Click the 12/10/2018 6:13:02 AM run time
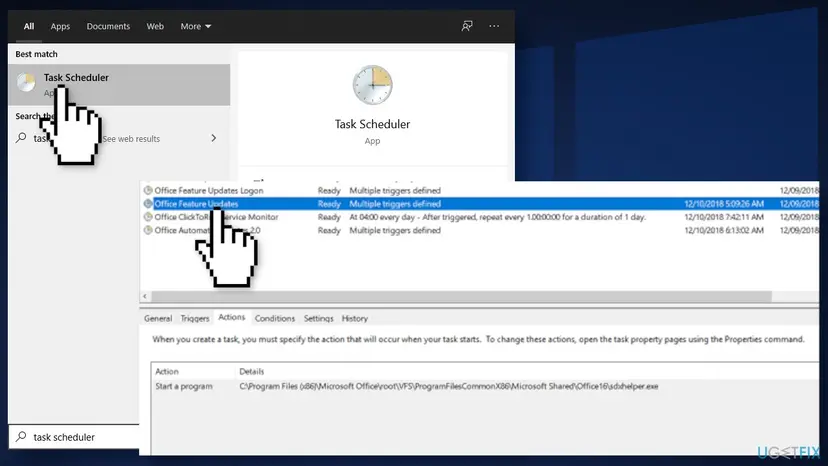Image resolution: width=828 pixels, height=466 pixels. click(724, 230)
